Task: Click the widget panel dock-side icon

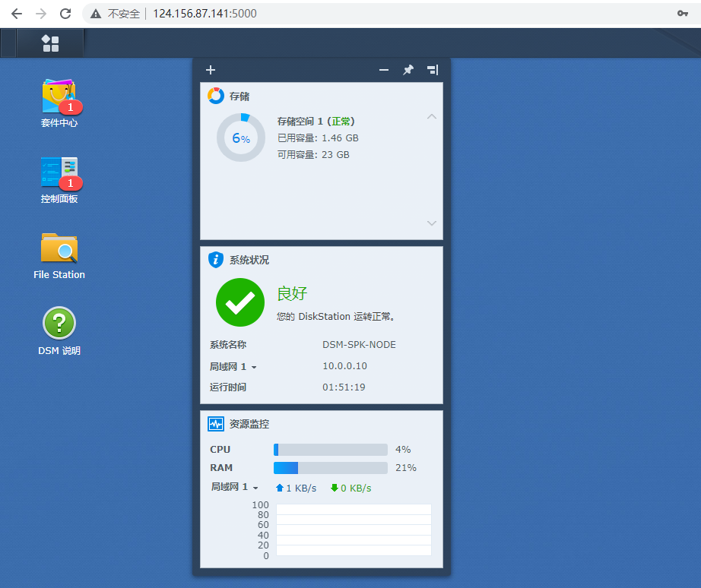Action: point(433,70)
